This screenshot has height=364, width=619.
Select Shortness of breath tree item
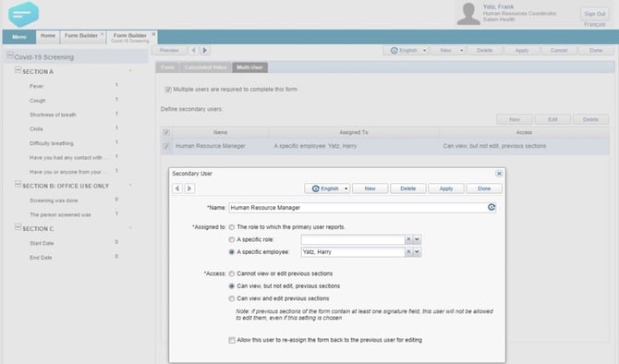click(x=53, y=115)
